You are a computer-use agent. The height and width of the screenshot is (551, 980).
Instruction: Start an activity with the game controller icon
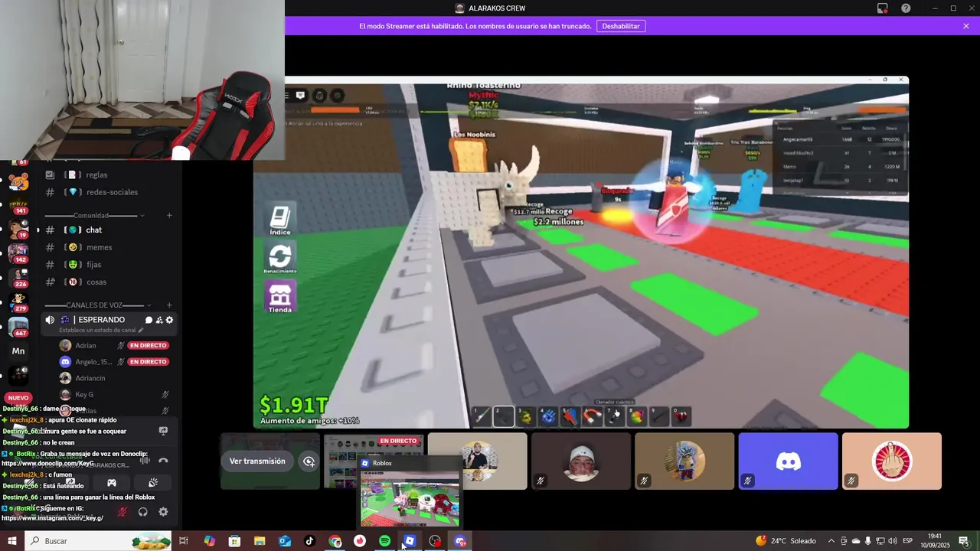coord(112,483)
